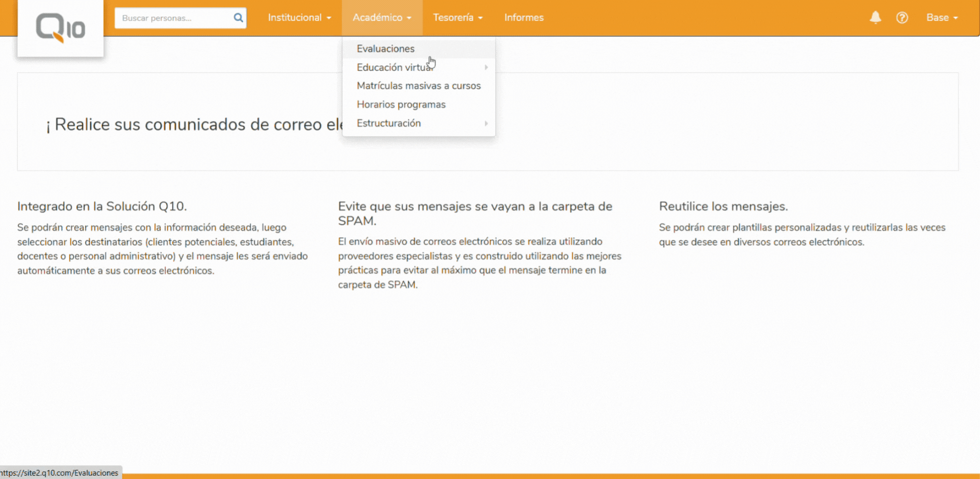
Task: Collapse the Académico dropdown
Action: (382, 18)
